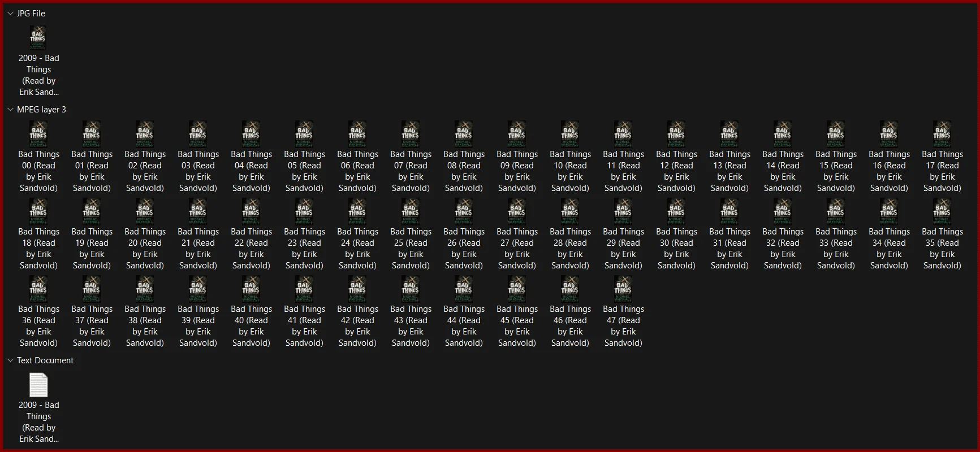Collapse the MPEG layer 3 group
The width and height of the screenshot is (980, 452).
pos(10,110)
